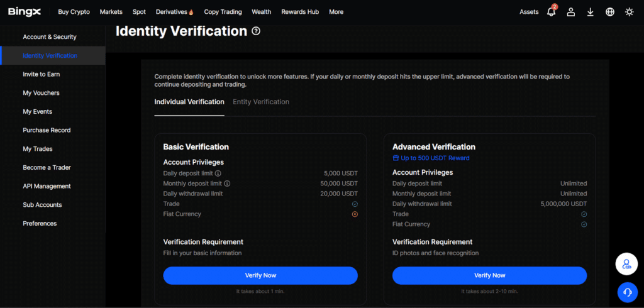Image resolution: width=644 pixels, height=308 pixels.
Task: Click the 5,000 USDT daily deposit value
Action: tap(340, 173)
